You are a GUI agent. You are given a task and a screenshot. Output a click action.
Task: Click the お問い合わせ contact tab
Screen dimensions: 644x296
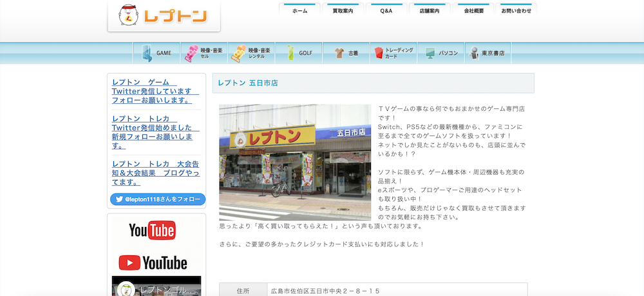coord(516,11)
